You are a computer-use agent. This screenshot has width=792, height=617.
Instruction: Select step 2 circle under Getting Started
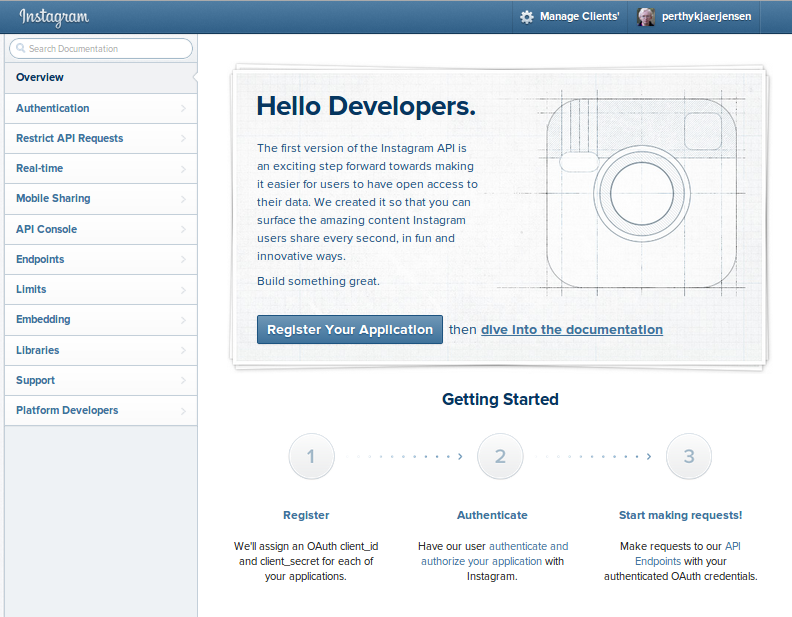500,456
